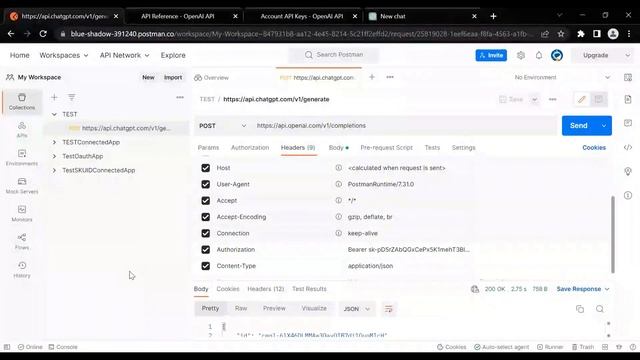
Task: Switch to the request Settings tab
Action: (x=463, y=148)
